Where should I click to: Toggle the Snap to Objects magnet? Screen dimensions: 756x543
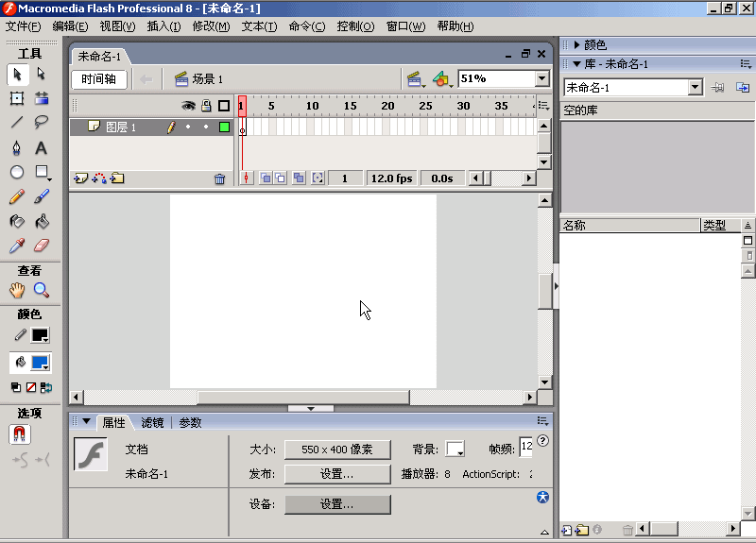[19, 434]
